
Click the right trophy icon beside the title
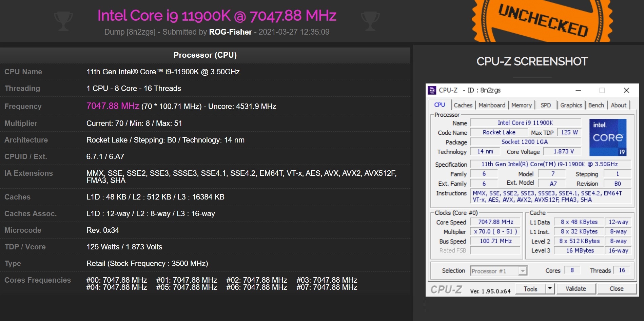pyautogui.click(x=370, y=21)
